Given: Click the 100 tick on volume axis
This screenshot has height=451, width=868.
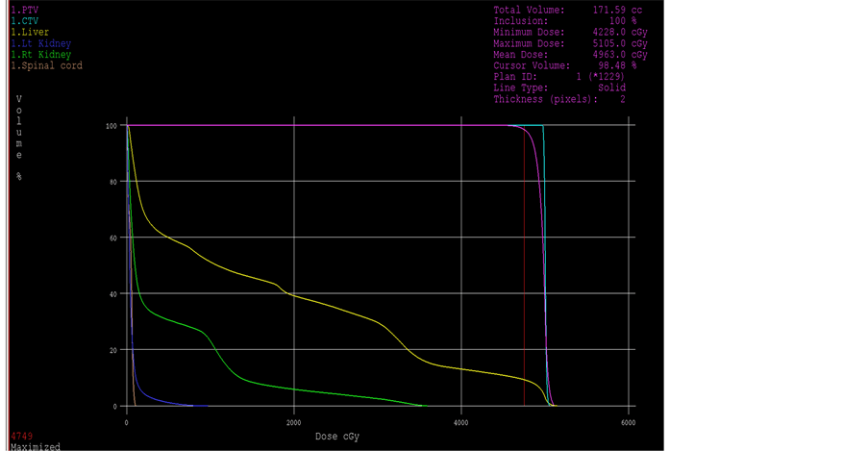Looking at the screenshot, I should (112, 126).
